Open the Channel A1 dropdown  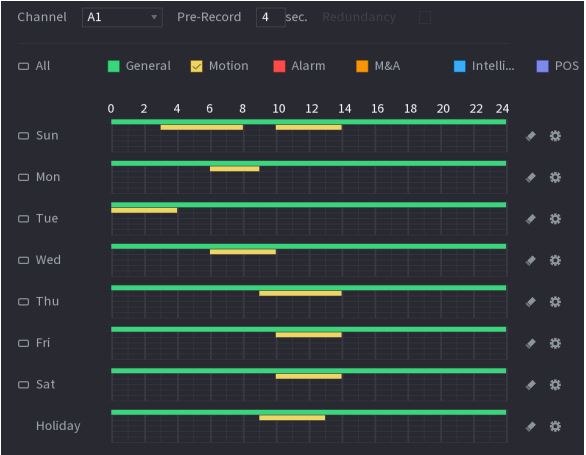tap(122, 17)
